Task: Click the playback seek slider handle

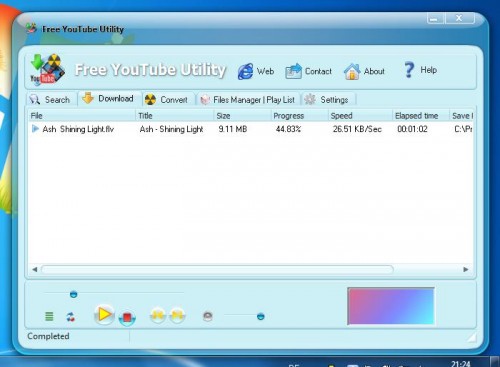Action: [73, 294]
